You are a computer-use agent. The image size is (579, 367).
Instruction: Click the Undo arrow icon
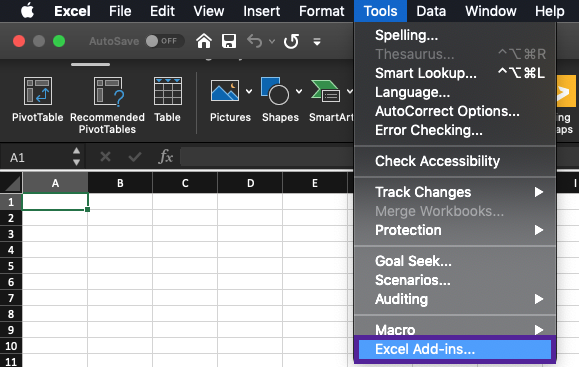[255, 41]
